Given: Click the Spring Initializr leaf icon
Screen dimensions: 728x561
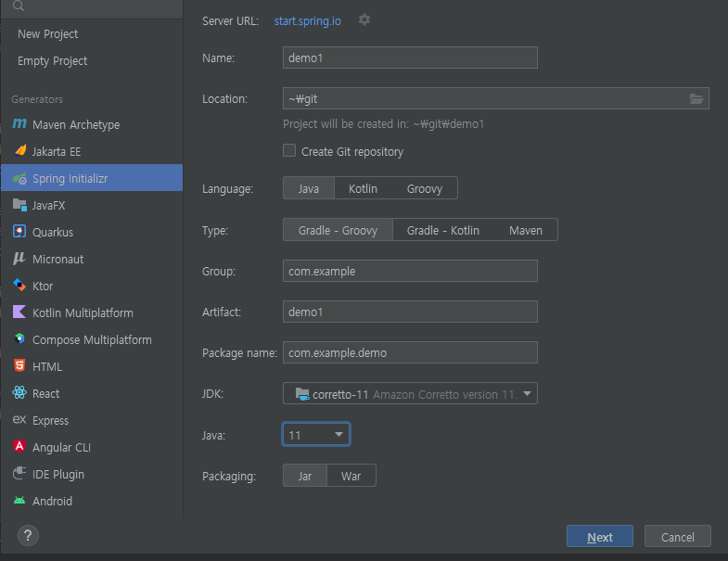Looking at the screenshot, I should (x=20, y=178).
